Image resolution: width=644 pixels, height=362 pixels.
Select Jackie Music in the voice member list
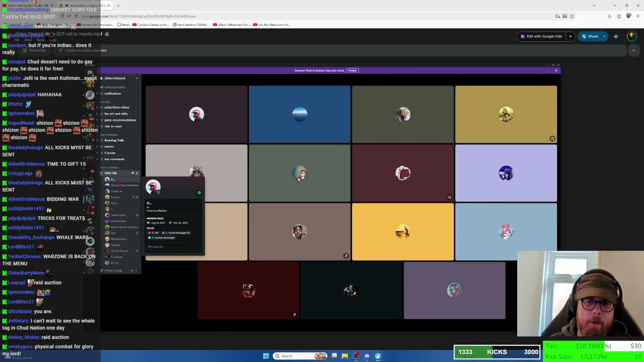pyautogui.click(x=118, y=215)
